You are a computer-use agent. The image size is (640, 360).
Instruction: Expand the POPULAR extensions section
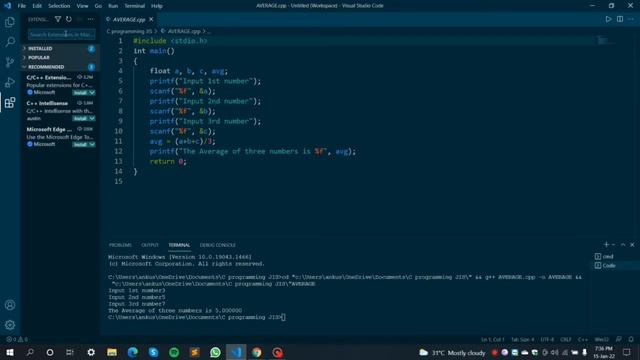tap(59, 58)
